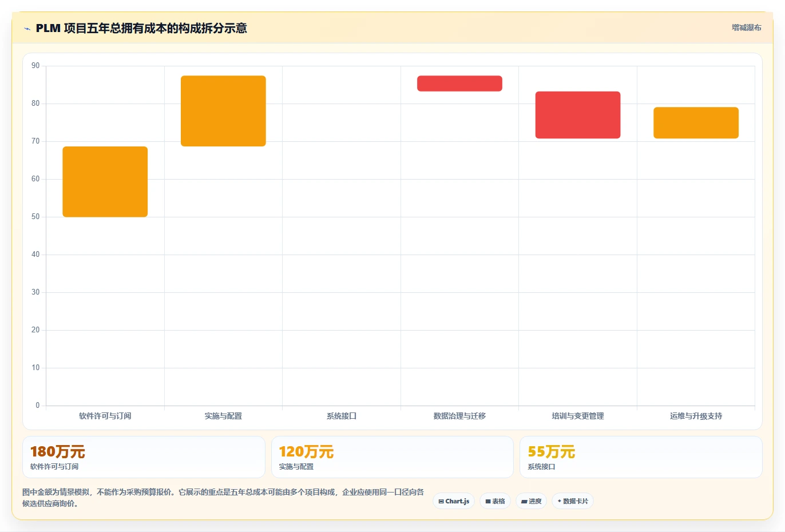
Task: Click the y-axis value 0
Action: click(38, 406)
